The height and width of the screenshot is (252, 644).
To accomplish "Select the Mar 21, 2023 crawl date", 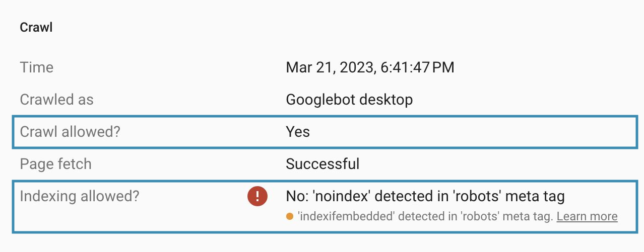I will (x=330, y=67).
